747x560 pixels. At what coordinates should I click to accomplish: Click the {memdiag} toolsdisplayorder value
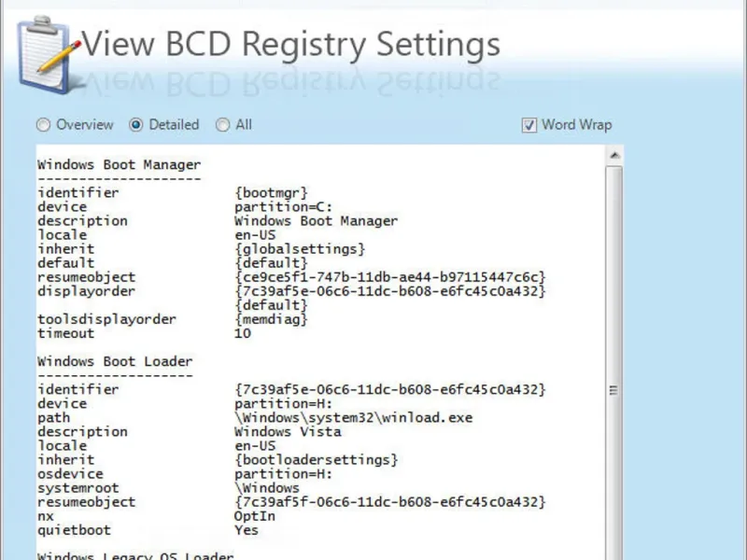(x=271, y=319)
